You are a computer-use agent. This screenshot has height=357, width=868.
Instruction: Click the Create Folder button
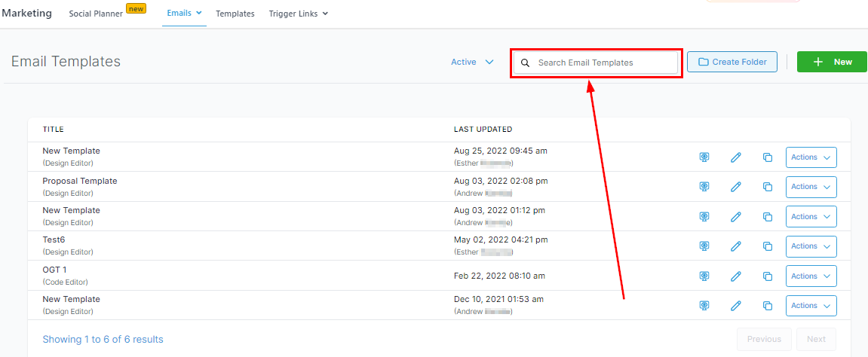(732, 63)
